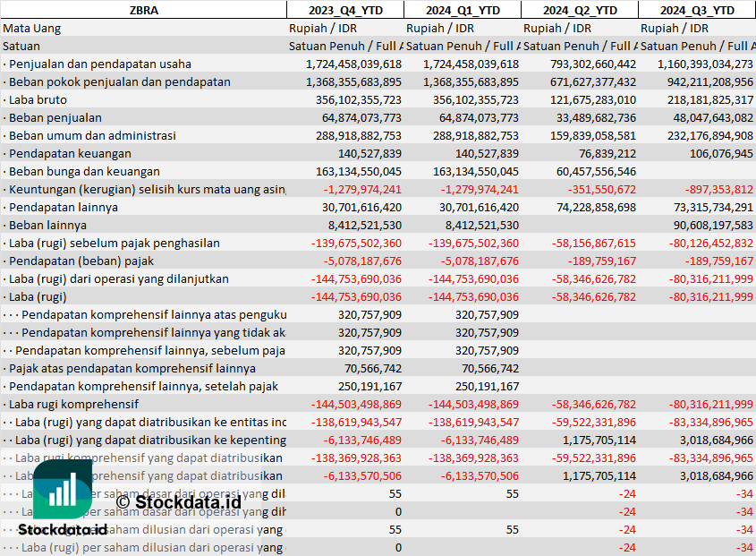Click other expense cell 90,608,197,583
The height and width of the screenshot is (556, 756).
(x=713, y=225)
